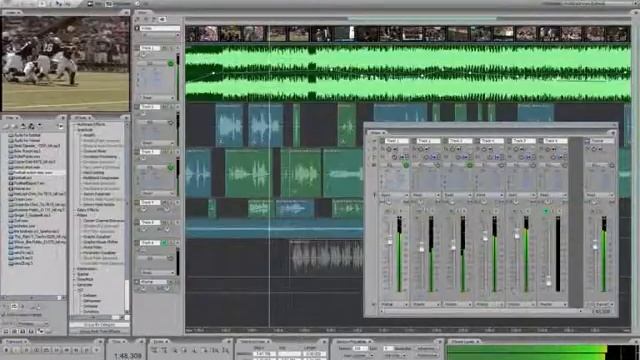640x360 pixels.
Task: Click the Track 4 name field in track header
Action: click(150, 202)
